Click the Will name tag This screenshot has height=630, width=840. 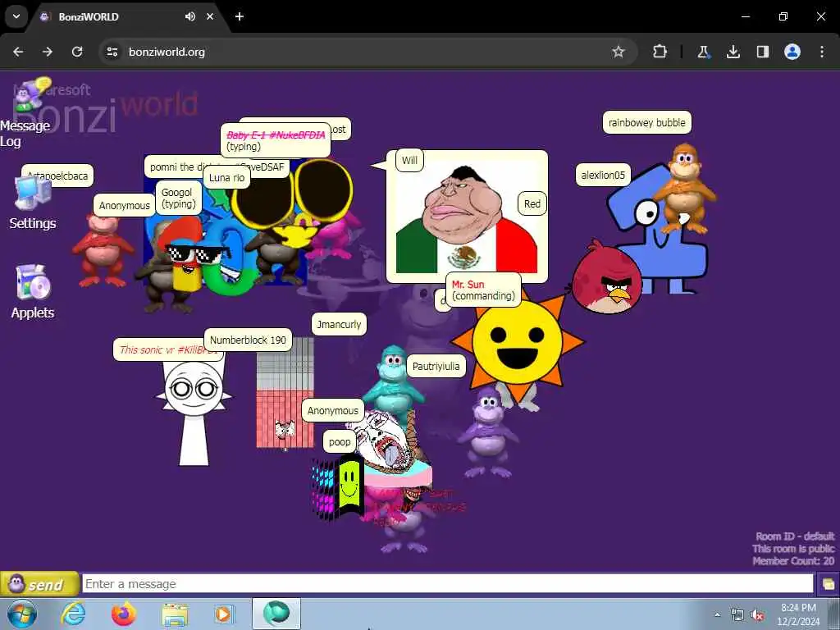pos(410,160)
